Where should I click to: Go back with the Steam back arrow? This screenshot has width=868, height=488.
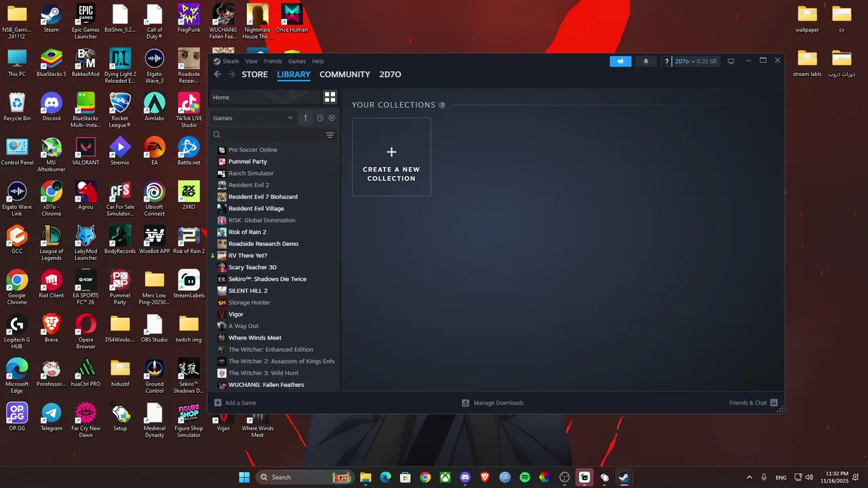218,75
